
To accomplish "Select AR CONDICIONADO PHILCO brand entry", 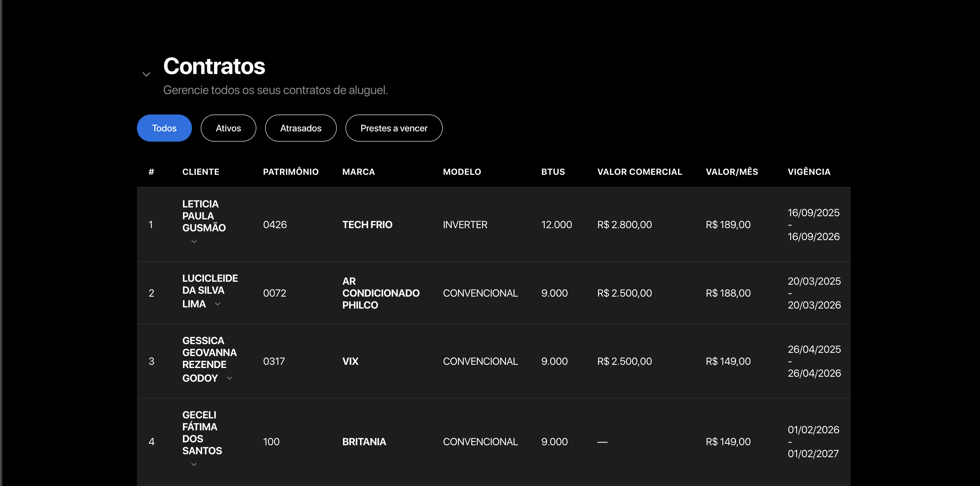I will click(380, 293).
